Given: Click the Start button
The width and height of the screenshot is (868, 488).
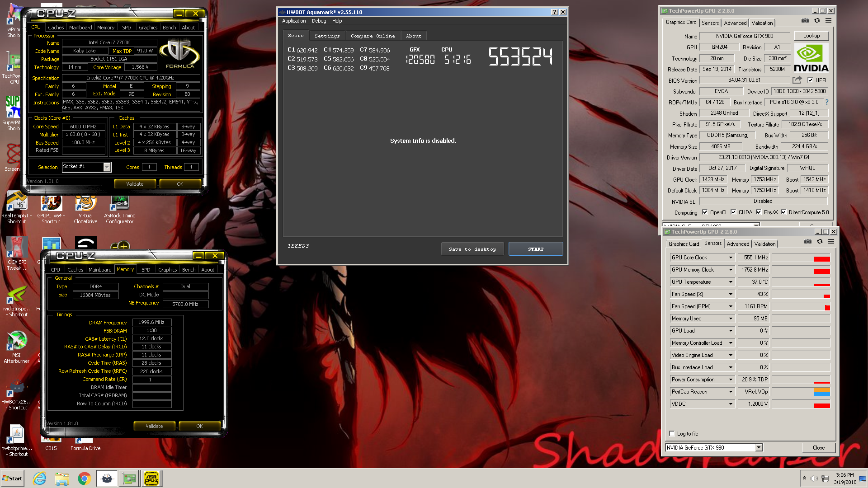Looking at the screenshot, I should (13, 479).
